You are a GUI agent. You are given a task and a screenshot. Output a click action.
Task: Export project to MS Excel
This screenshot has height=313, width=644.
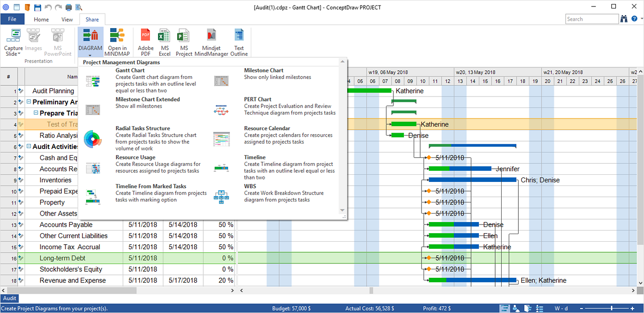(x=165, y=42)
